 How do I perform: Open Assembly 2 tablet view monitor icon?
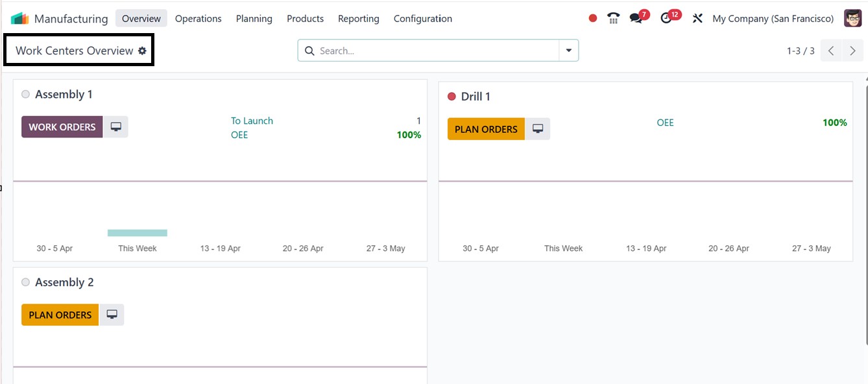[x=112, y=315]
